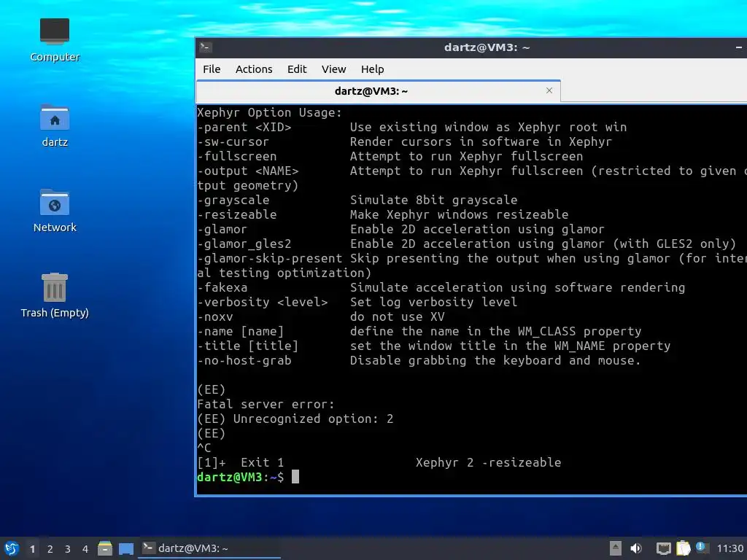Open the Network desktop icon
747x560 pixels.
(54, 211)
